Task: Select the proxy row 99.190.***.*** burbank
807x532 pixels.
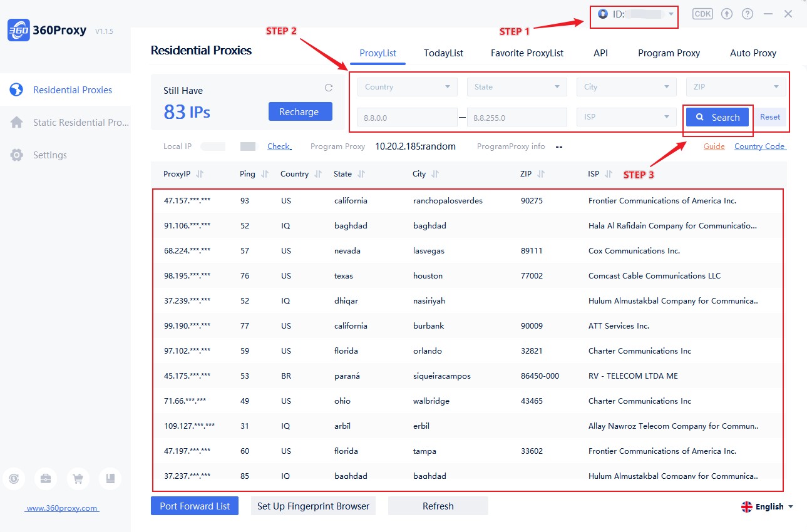Action: (x=468, y=326)
